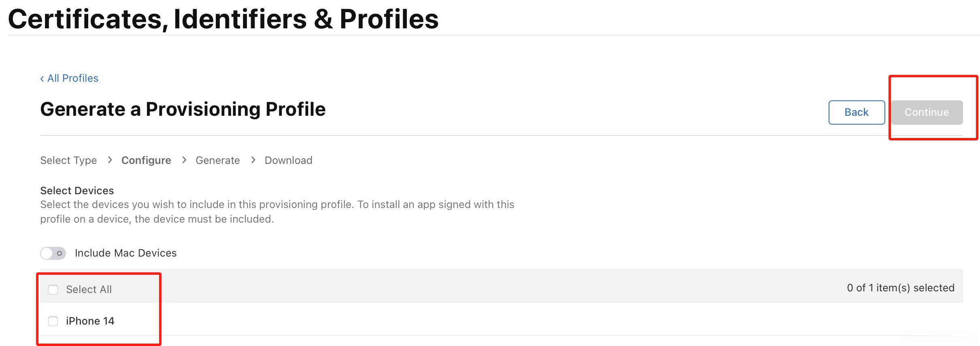Viewport: 980px width, 346px height.
Task: Click the Generate a Provisioning Profile heading
Action: coord(183,109)
